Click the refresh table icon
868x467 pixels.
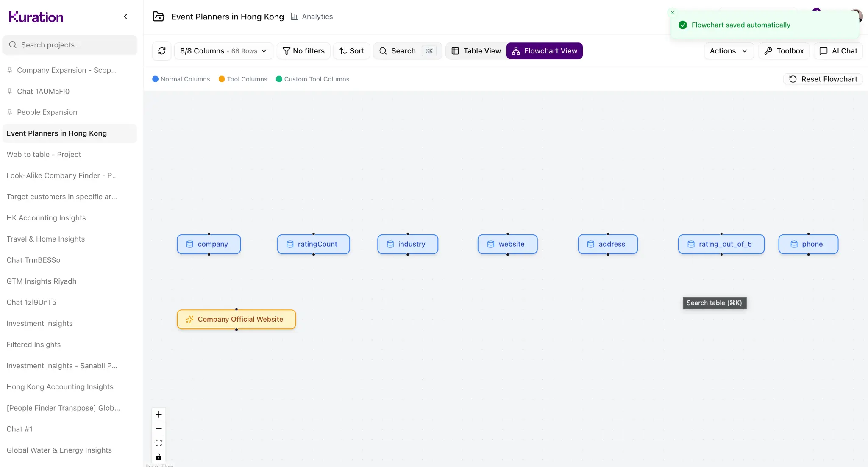point(161,51)
